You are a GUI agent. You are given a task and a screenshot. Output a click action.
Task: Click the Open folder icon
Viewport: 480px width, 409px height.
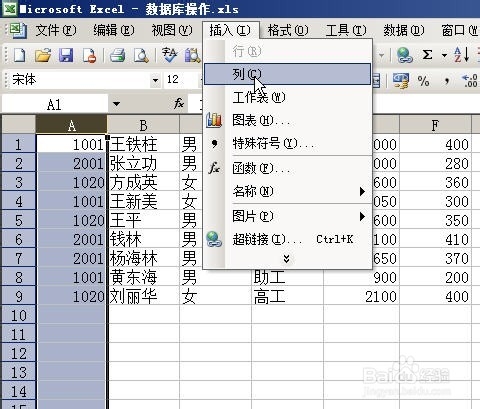pyautogui.click(x=43, y=55)
